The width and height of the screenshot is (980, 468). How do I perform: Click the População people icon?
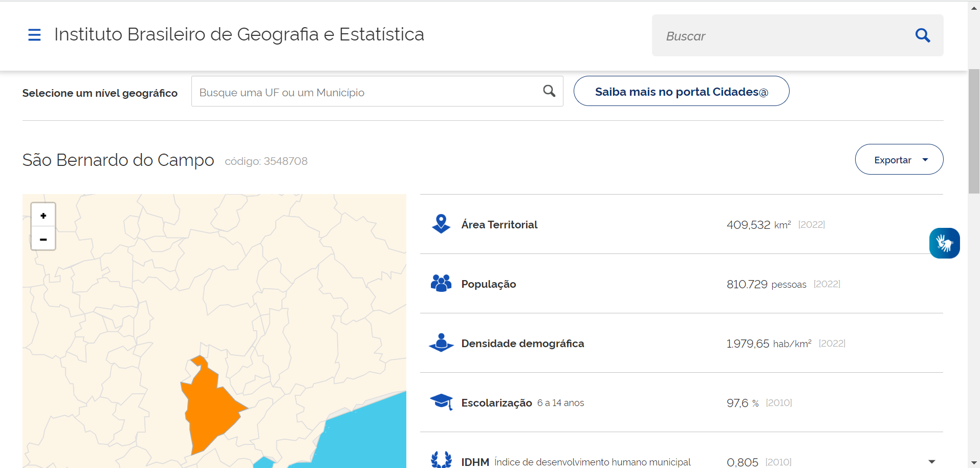[x=441, y=283]
